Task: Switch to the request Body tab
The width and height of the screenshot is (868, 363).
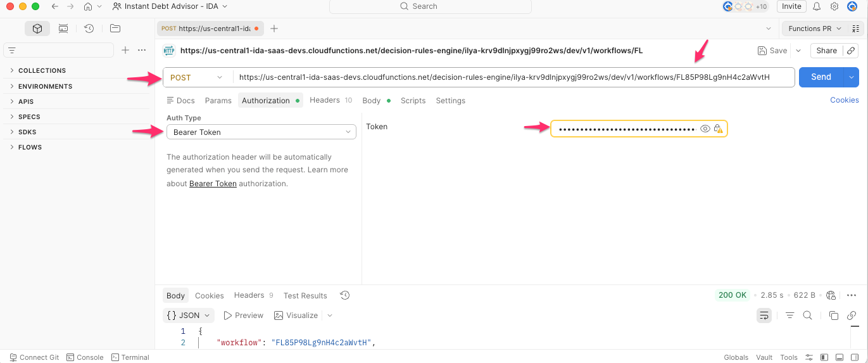Action: point(376,101)
